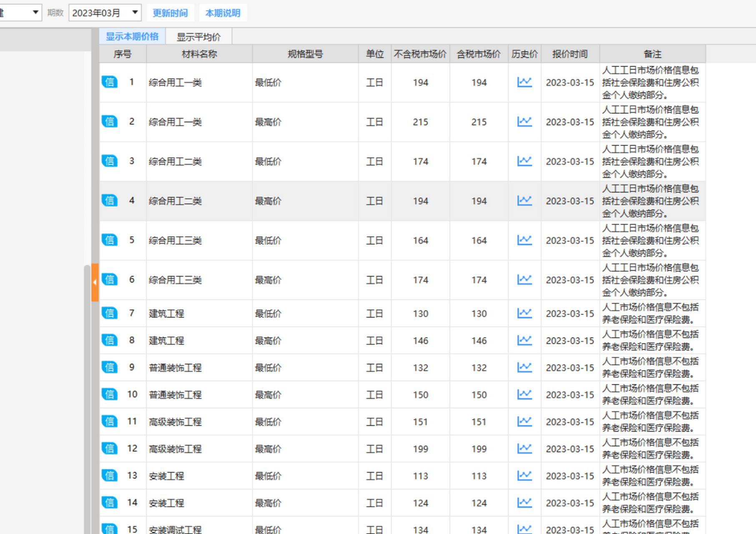Image resolution: width=756 pixels, height=534 pixels.
Task: Open the 信 icon for row 4
Action: (x=110, y=200)
